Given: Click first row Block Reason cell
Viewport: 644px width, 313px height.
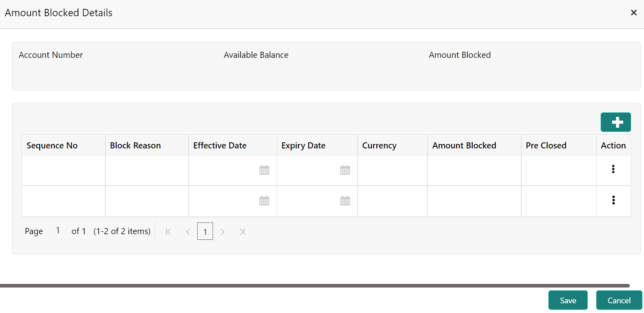Looking at the screenshot, I should [147, 170].
